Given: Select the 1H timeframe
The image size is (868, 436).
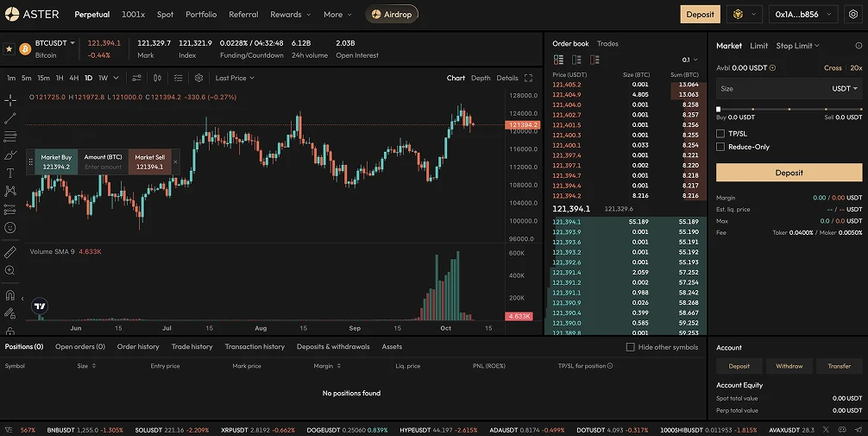Looking at the screenshot, I should pos(60,78).
